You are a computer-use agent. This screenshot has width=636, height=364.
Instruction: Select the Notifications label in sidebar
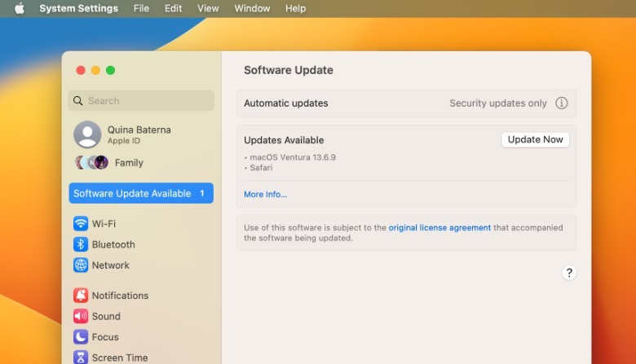pyautogui.click(x=120, y=295)
